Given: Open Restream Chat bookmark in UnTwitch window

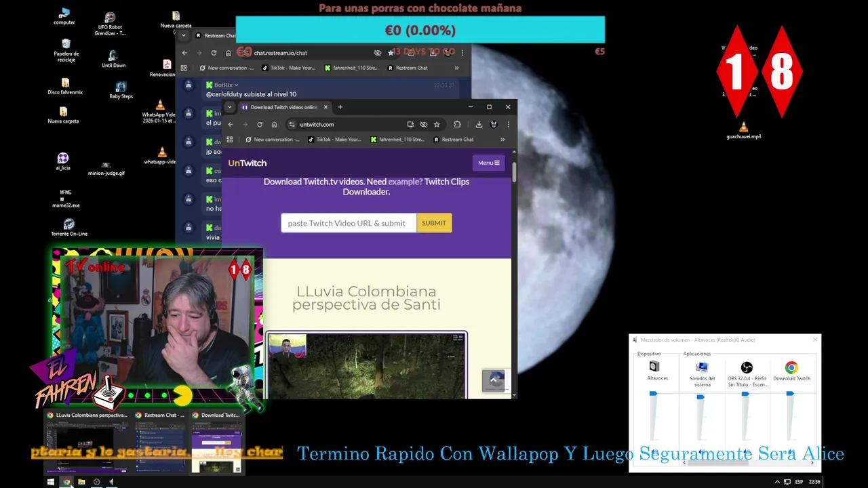Looking at the screenshot, I should pos(454,140).
